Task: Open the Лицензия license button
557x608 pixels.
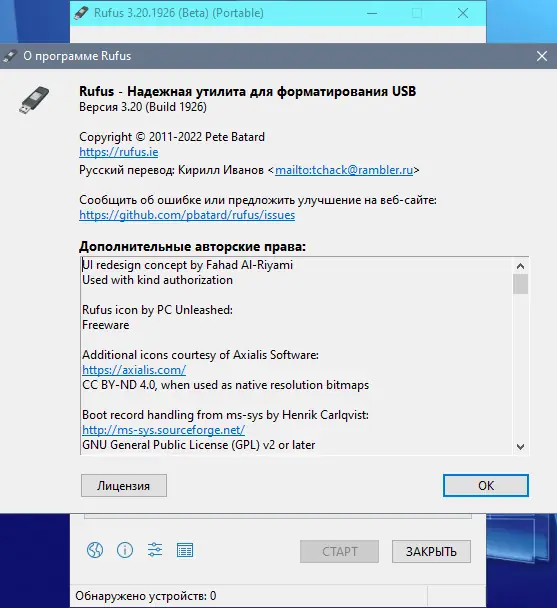Action: tap(124, 485)
